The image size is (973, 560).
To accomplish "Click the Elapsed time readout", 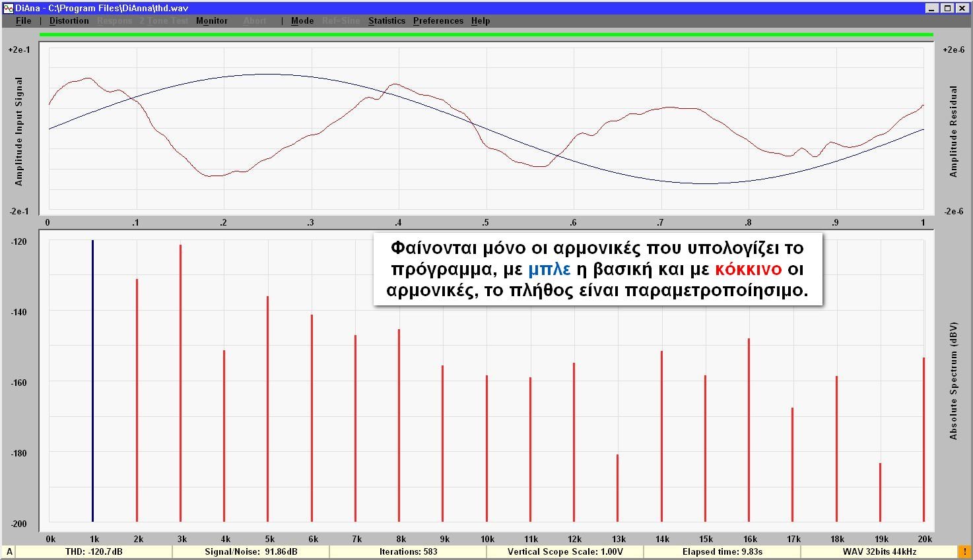I will point(722,551).
